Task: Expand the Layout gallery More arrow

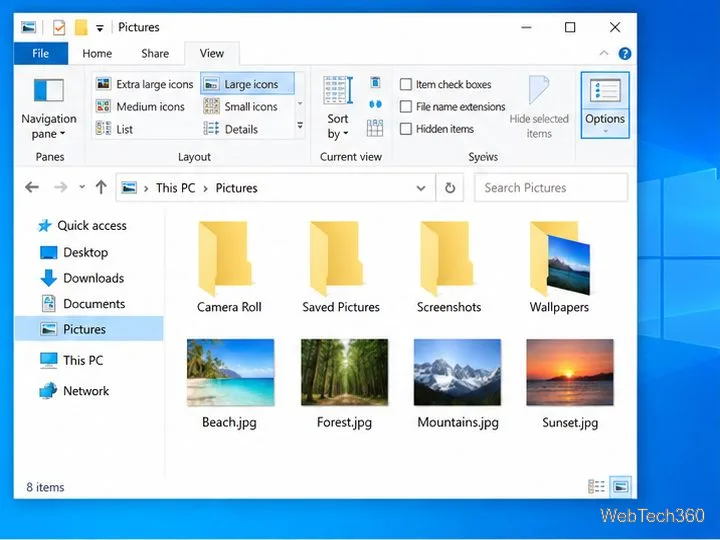Action: (300, 125)
